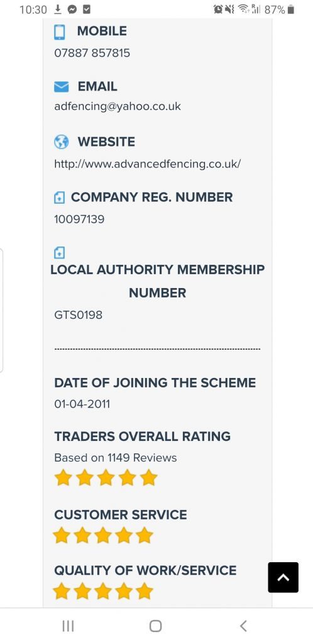Tap the Android home button
The image size is (313, 644).
pos(155,626)
